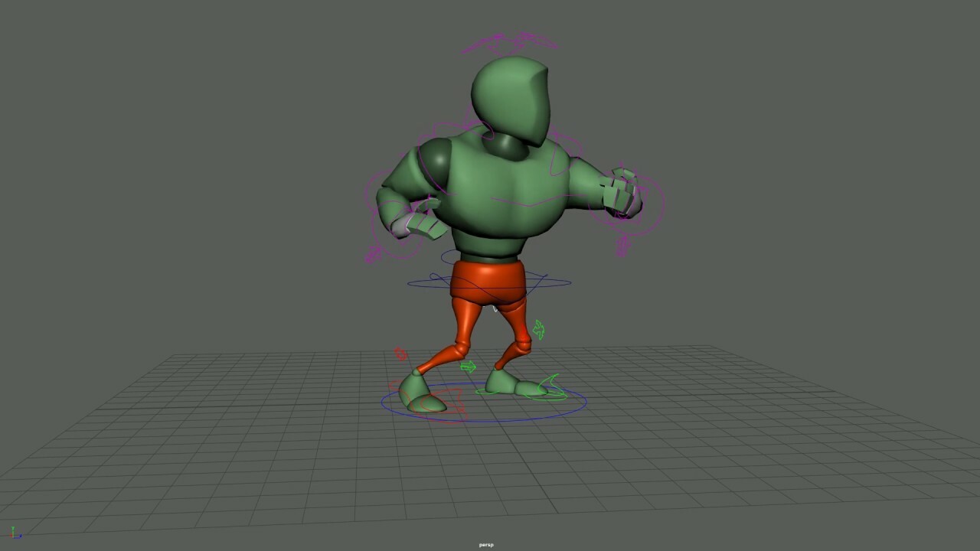This screenshot has width=980, height=551.
Task: Click the persp camera label
Action: tap(486, 545)
